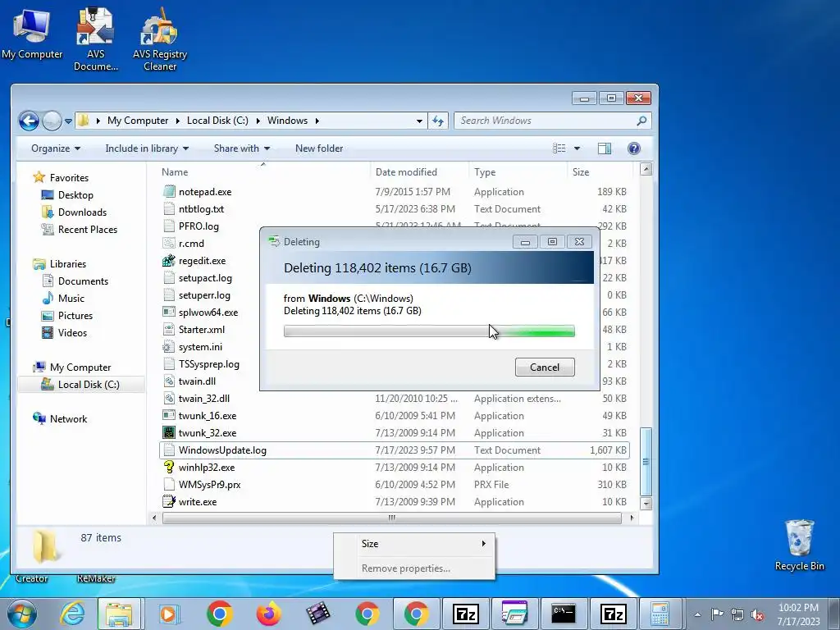
Task: Click the New folder button
Action: coord(319,148)
